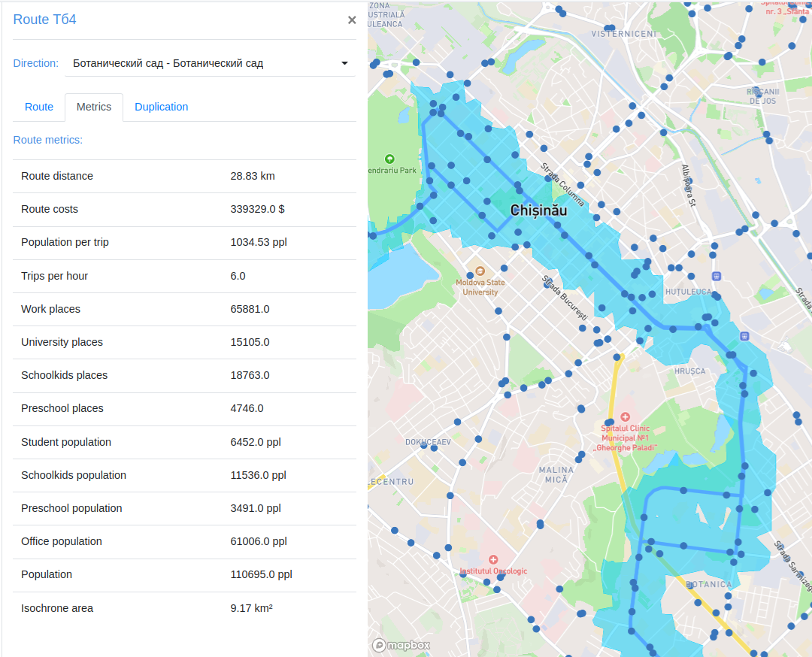Open the Mapbox logo link
The height and width of the screenshot is (657, 812).
tap(401, 645)
